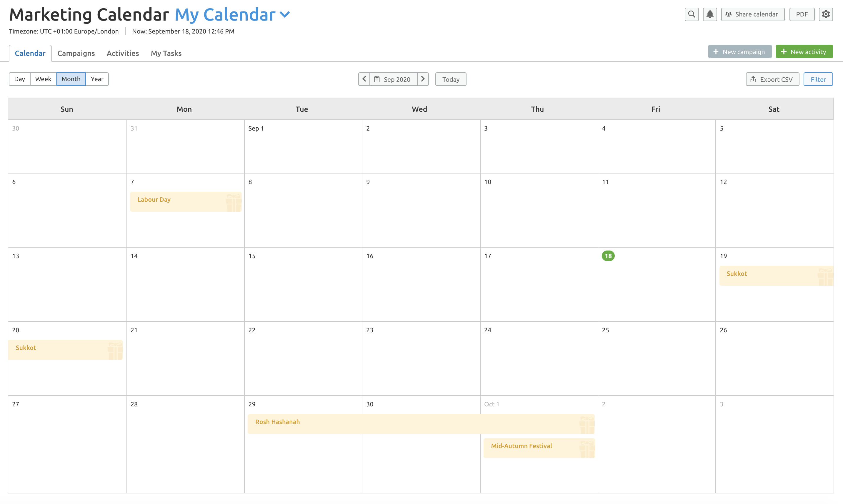This screenshot has height=504, width=843.
Task: Switch to the Day view toggle
Action: (19, 79)
